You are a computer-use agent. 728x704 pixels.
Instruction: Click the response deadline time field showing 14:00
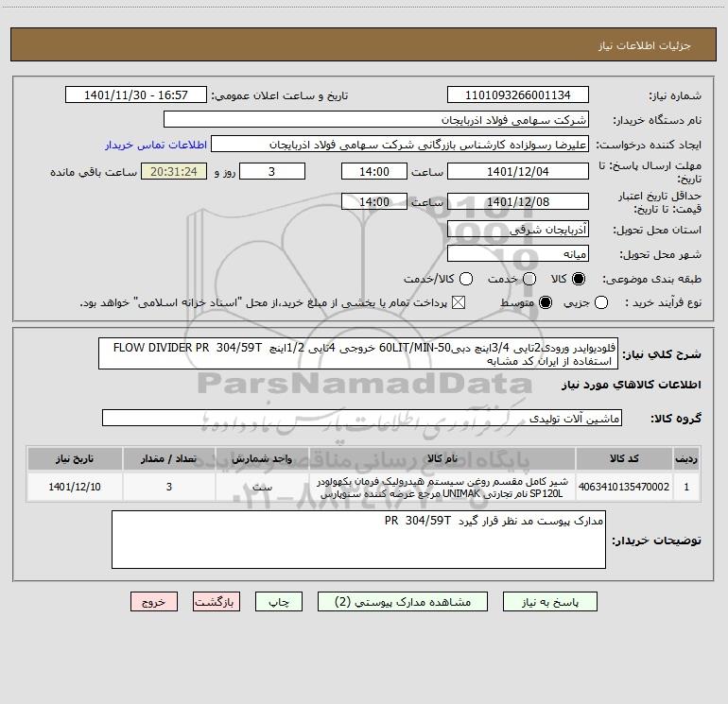pos(374,172)
